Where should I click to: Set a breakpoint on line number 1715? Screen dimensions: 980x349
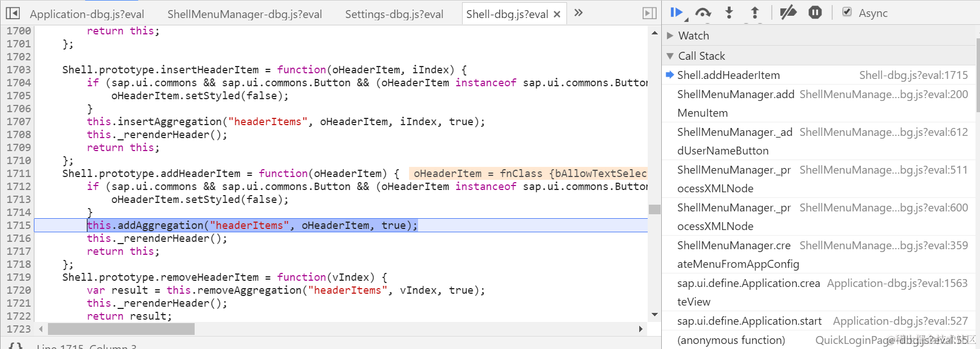click(x=19, y=225)
